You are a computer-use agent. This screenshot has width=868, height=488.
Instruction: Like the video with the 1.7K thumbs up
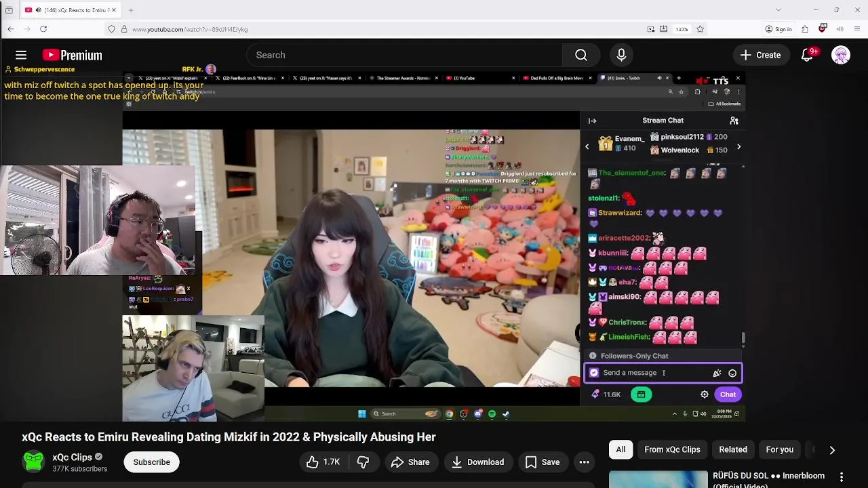[323, 462]
